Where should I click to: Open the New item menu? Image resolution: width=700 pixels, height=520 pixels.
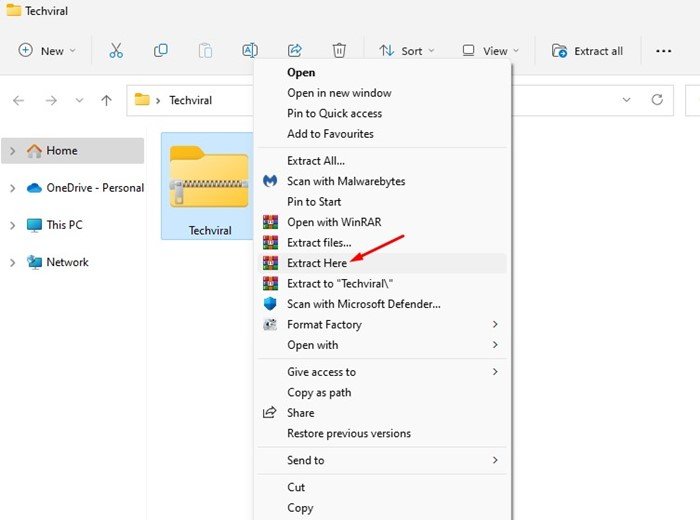click(x=46, y=50)
